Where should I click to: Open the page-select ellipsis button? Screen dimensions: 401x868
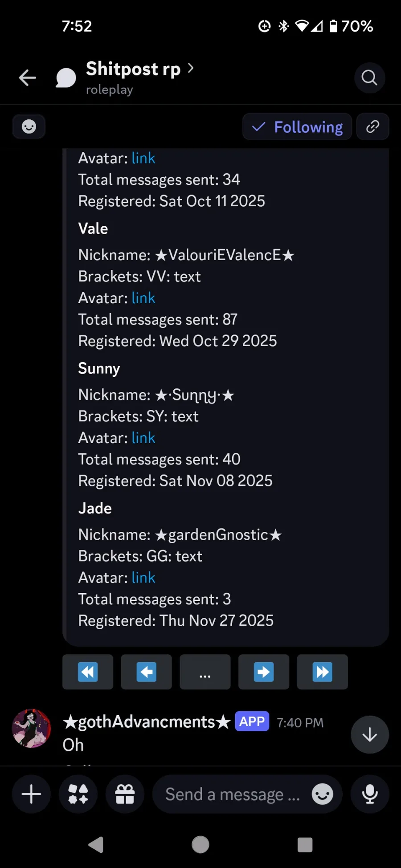pos(205,672)
